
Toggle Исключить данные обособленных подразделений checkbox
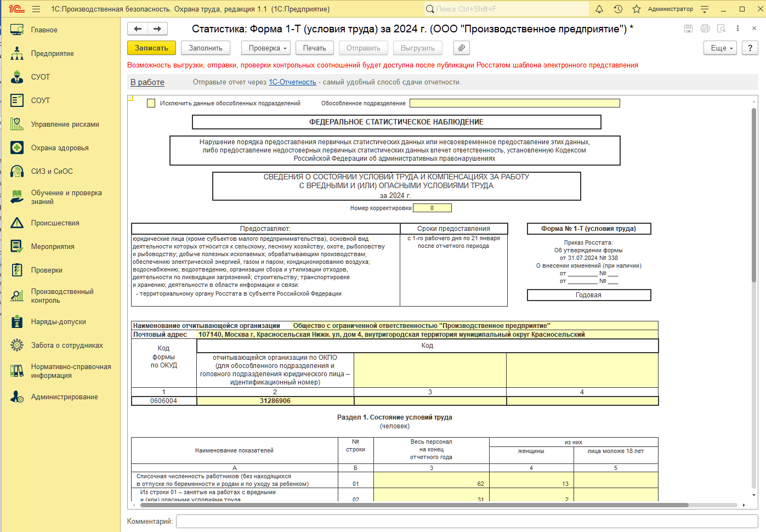click(151, 103)
